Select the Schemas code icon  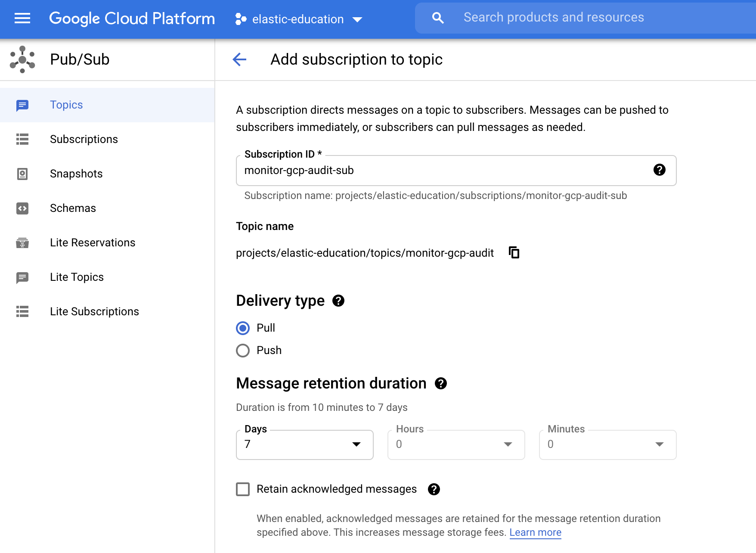pyautogui.click(x=22, y=208)
